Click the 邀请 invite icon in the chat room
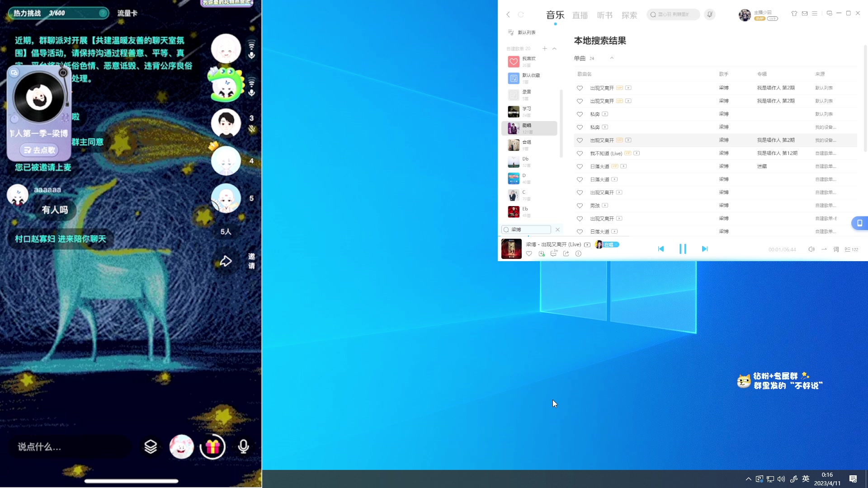 coord(251,261)
